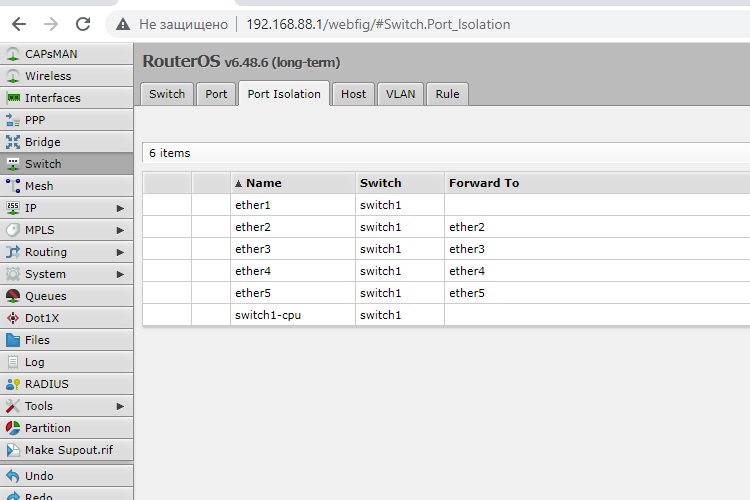Open the ether1 row entry
Screen dimensions: 750x500
pyautogui.click(x=446, y=205)
